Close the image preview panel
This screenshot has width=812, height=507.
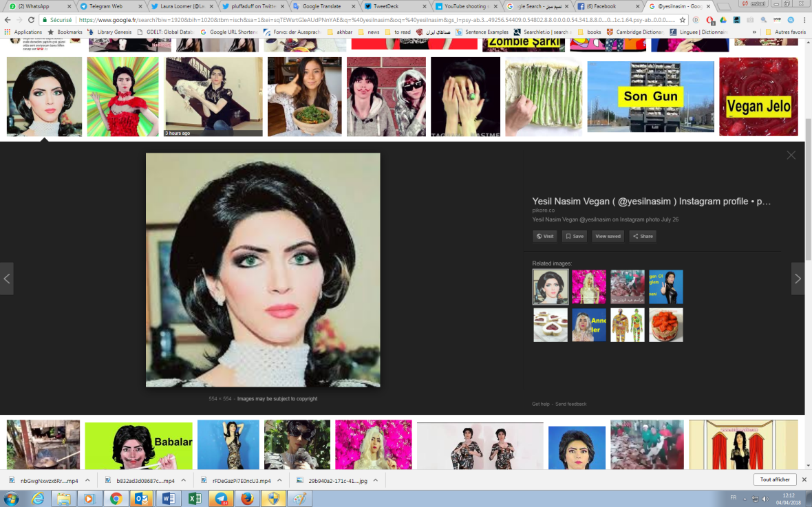click(791, 155)
